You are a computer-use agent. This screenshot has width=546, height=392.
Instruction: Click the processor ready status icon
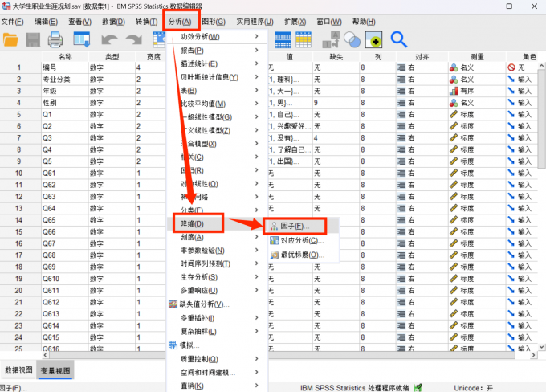[x=418, y=387]
